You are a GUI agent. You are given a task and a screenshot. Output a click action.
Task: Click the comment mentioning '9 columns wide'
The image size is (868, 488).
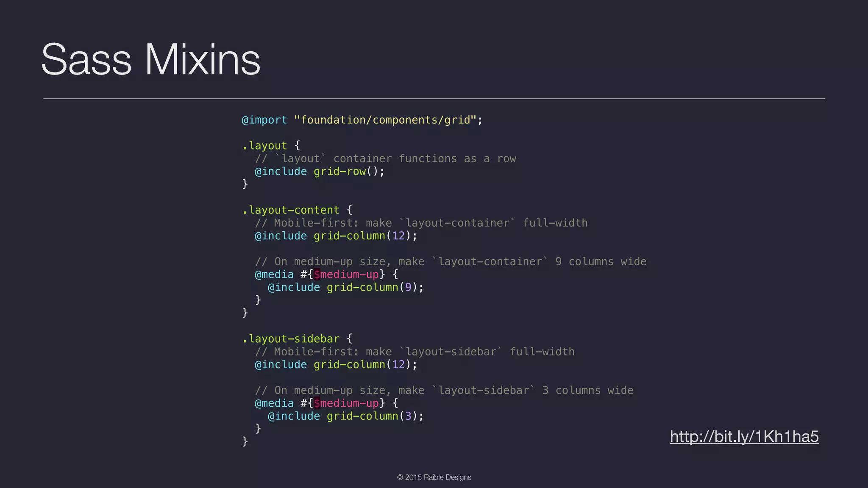pyautogui.click(x=451, y=261)
